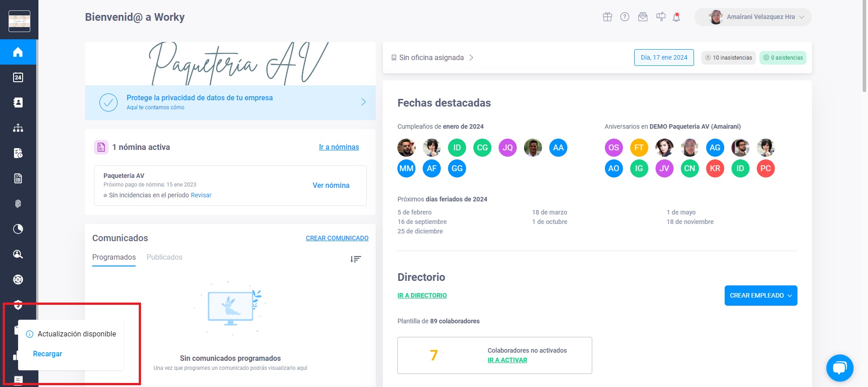
Task: Open the chat support bubble
Action: pos(840,368)
